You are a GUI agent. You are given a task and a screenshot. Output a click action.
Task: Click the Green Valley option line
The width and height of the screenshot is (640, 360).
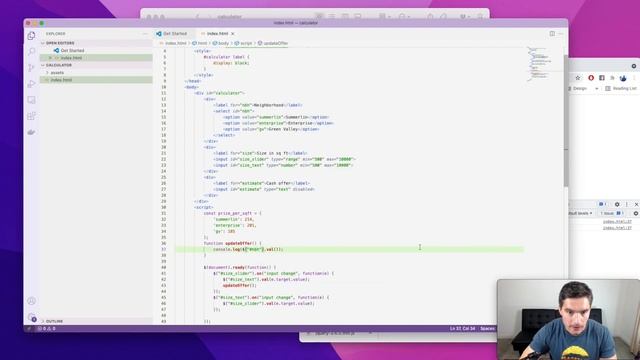[x=271, y=129]
